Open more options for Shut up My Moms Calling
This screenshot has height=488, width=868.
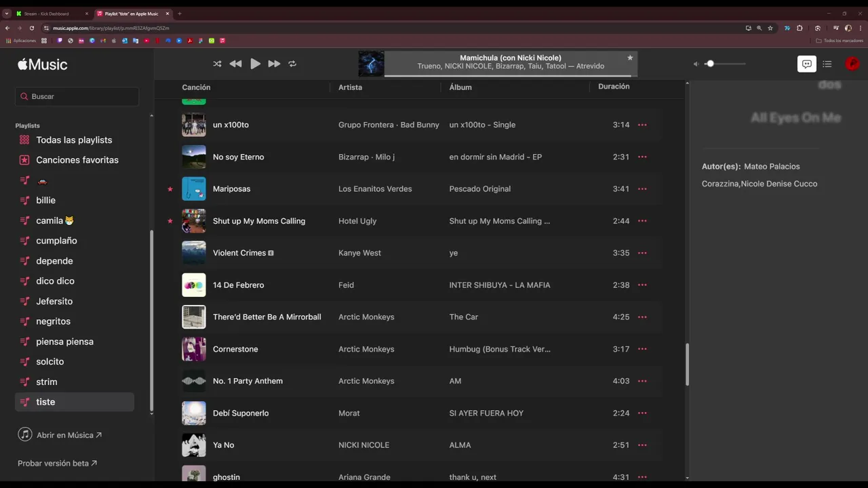[x=642, y=221]
